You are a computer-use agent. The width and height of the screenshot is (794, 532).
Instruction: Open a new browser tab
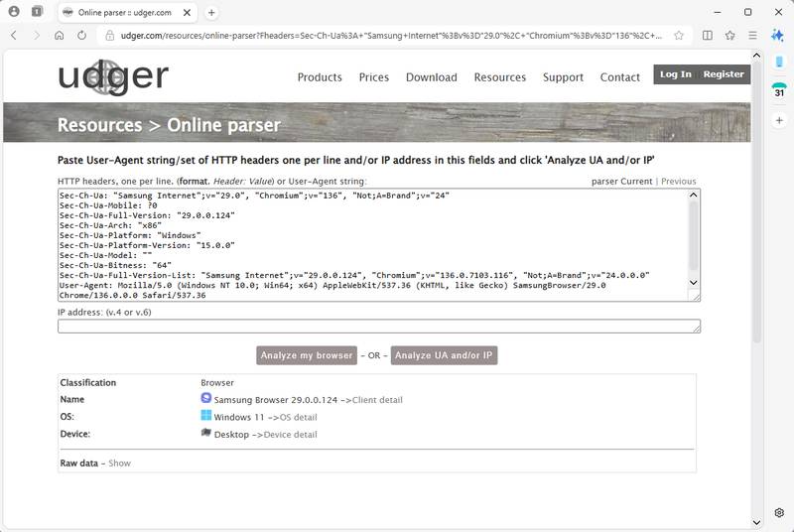211,12
